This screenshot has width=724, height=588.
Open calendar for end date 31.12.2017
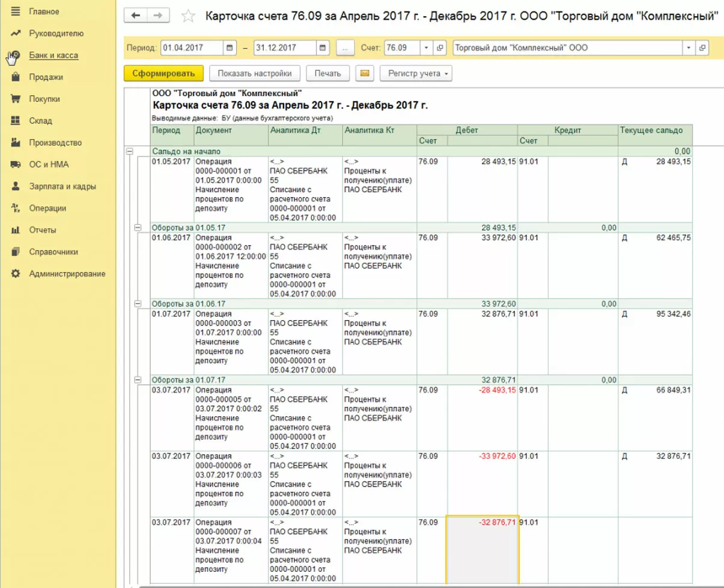coord(323,48)
